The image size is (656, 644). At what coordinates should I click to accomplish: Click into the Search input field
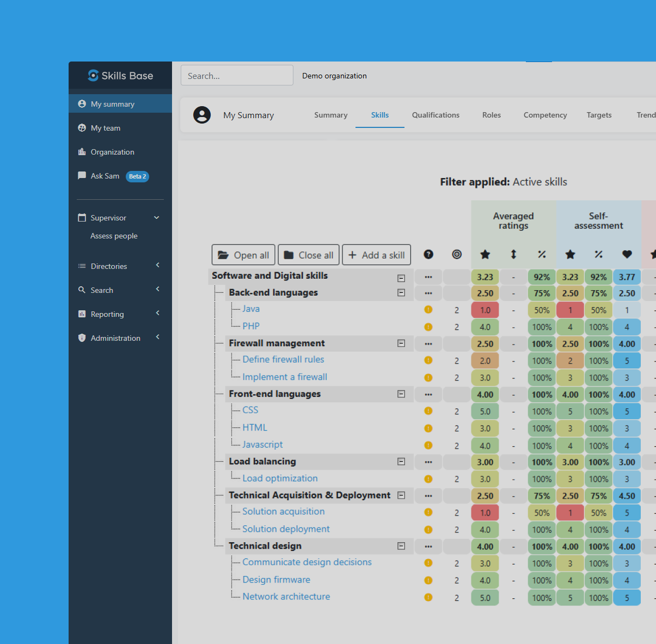pos(237,76)
